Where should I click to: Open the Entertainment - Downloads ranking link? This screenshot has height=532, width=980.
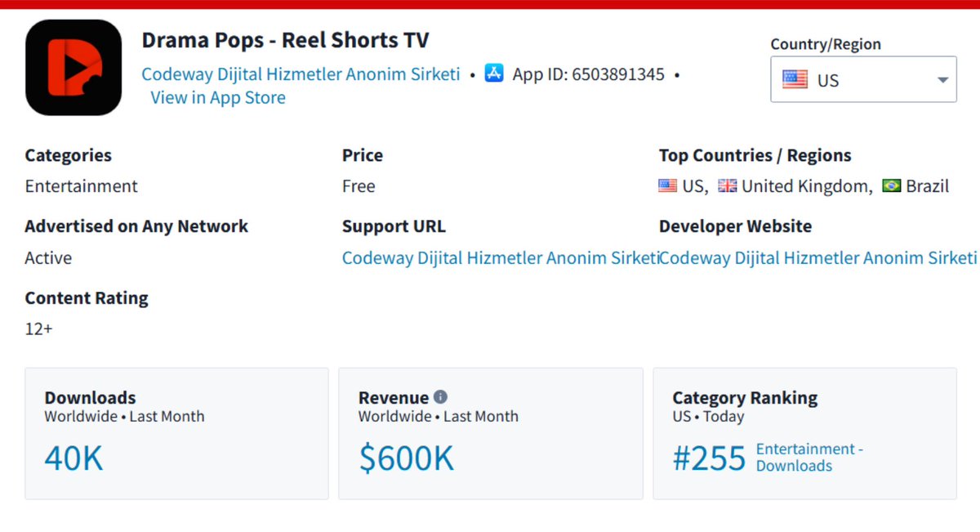tap(809, 458)
